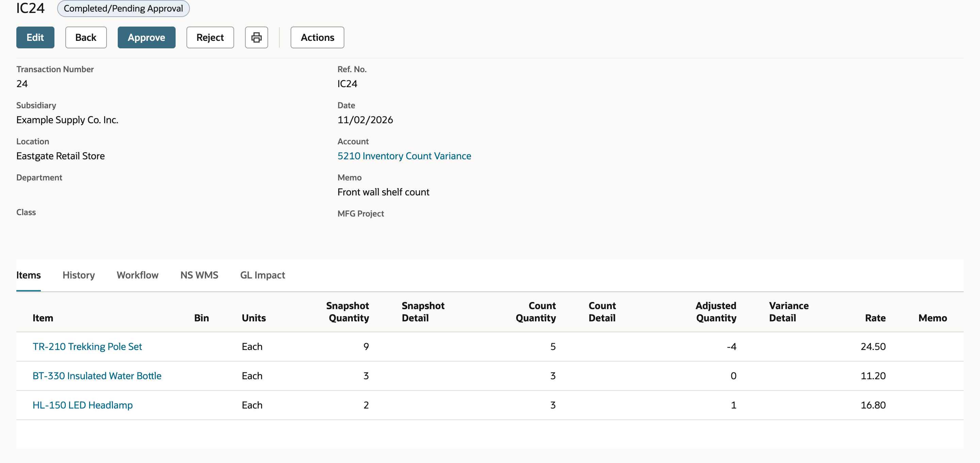980x463 pixels.
Task: Click the printer icon button
Action: coord(257,37)
